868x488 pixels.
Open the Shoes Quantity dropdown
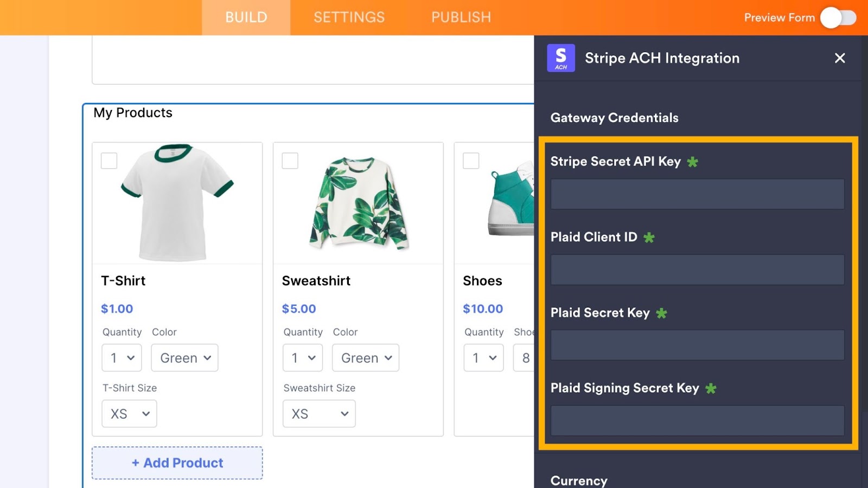pos(483,358)
